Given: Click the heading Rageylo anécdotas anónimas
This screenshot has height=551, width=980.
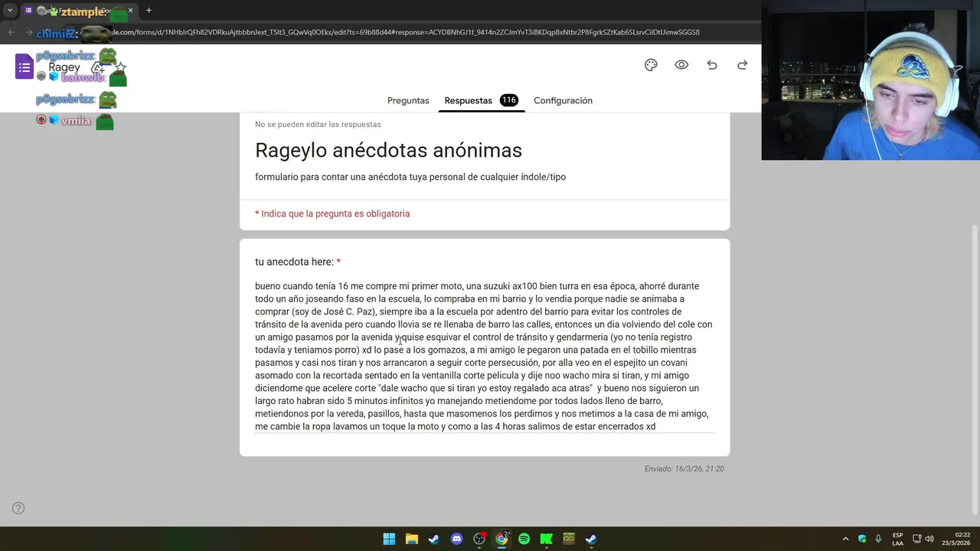Looking at the screenshot, I should pos(388,150).
